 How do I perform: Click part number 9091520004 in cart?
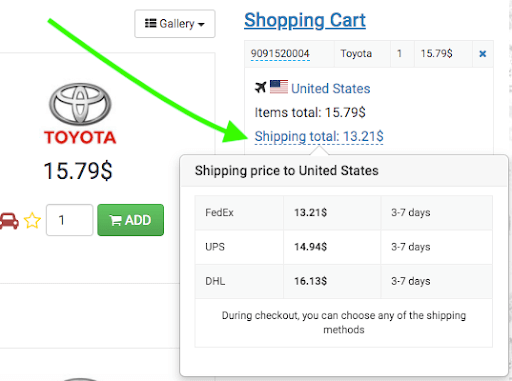pyautogui.click(x=280, y=54)
